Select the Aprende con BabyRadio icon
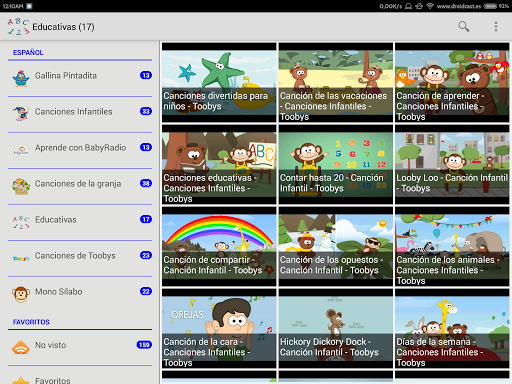This screenshot has width=512, height=384. pos(21,150)
